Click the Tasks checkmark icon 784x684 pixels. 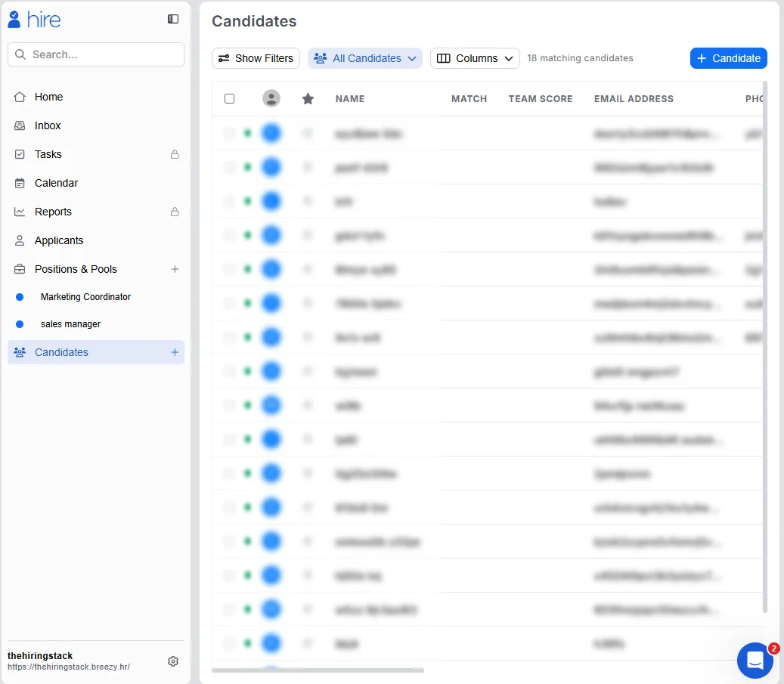click(x=20, y=154)
